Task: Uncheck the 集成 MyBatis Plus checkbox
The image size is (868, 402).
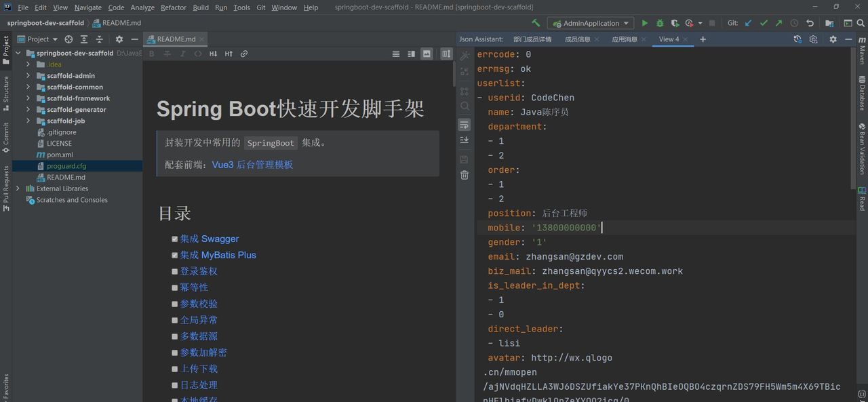Action: 175,255
